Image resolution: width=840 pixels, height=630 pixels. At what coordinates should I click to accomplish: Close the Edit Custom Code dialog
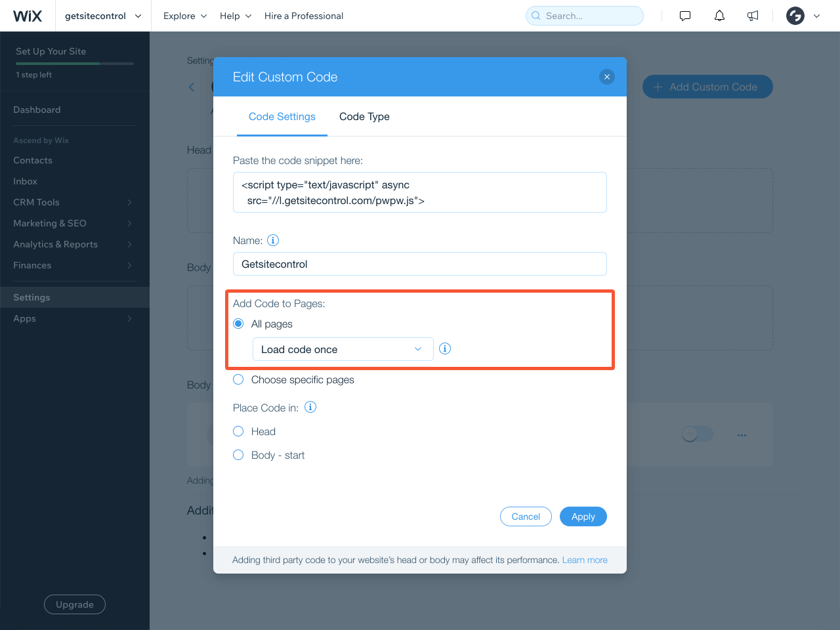click(x=607, y=77)
